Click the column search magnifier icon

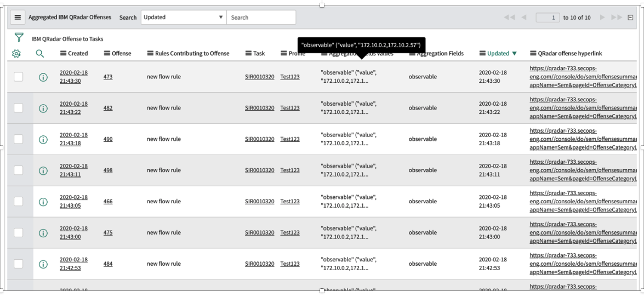40,53
